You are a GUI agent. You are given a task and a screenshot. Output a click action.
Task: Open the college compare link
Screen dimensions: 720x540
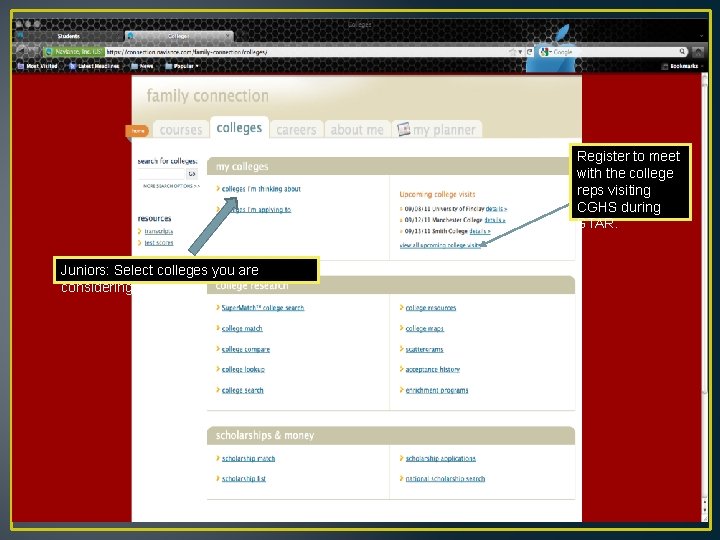tap(246, 349)
